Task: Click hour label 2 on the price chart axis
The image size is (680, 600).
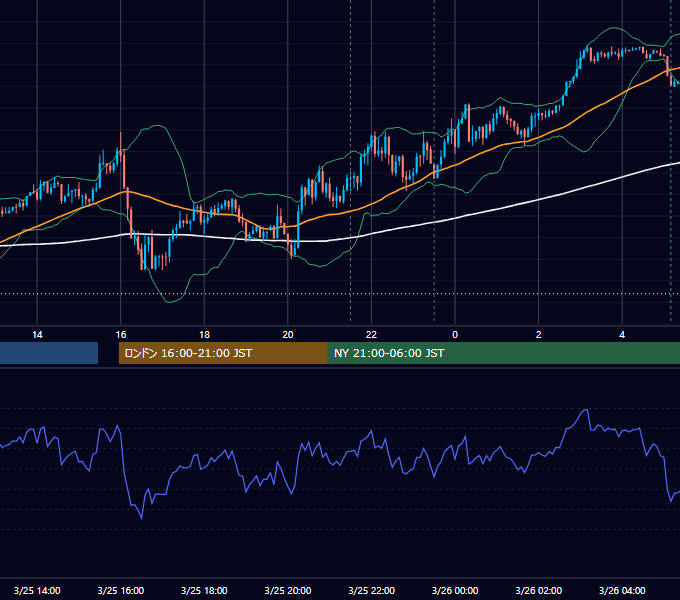Action: 539,335
